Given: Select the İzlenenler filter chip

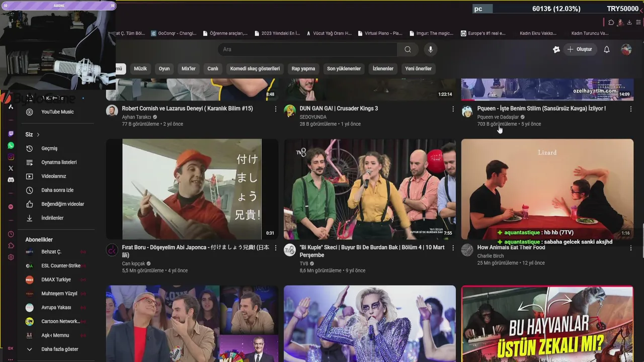Looking at the screenshot, I should click(x=383, y=68).
